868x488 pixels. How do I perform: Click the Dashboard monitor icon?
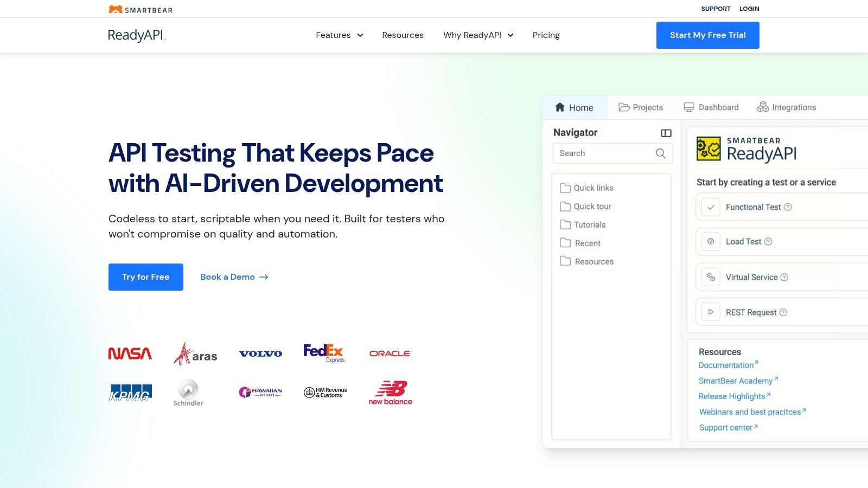[x=689, y=107]
